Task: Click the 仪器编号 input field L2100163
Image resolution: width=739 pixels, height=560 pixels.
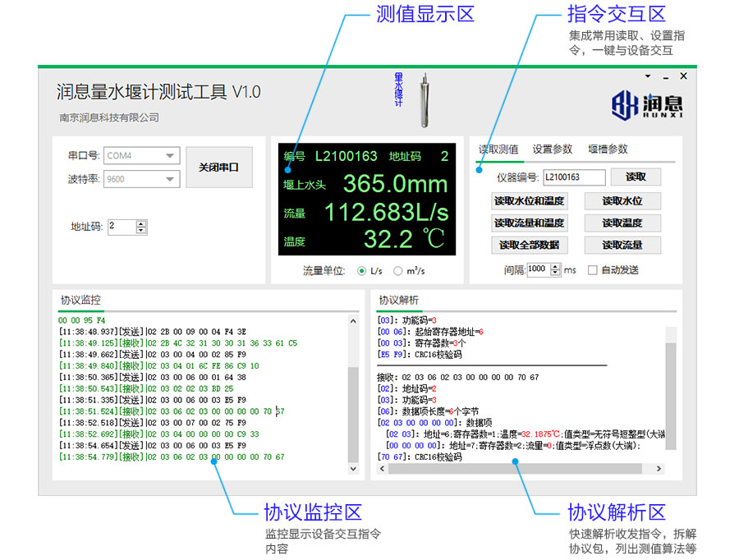Action: (x=574, y=177)
